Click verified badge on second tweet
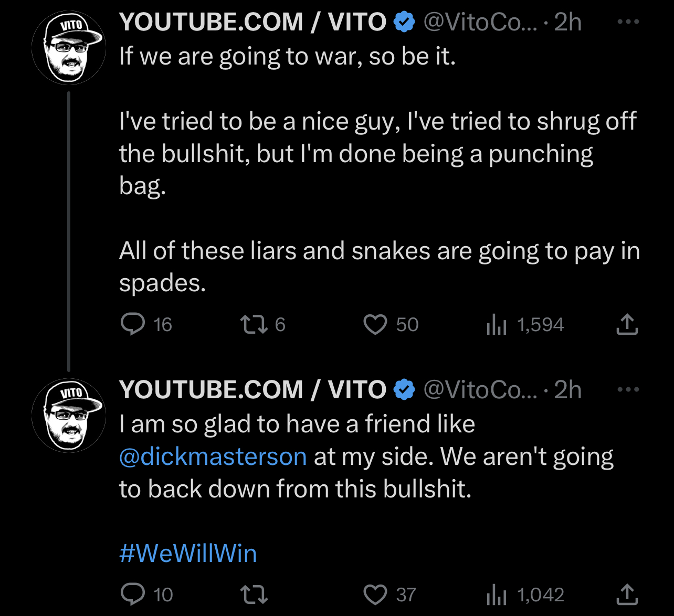Viewport: 674px width, 616px height. [404, 390]
